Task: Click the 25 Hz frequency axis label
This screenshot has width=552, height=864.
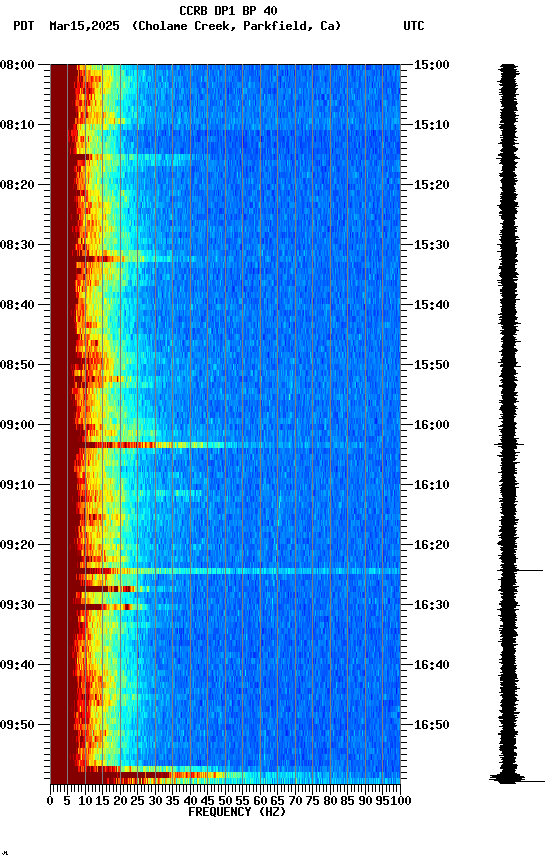Action: click(x=137, y=802)
